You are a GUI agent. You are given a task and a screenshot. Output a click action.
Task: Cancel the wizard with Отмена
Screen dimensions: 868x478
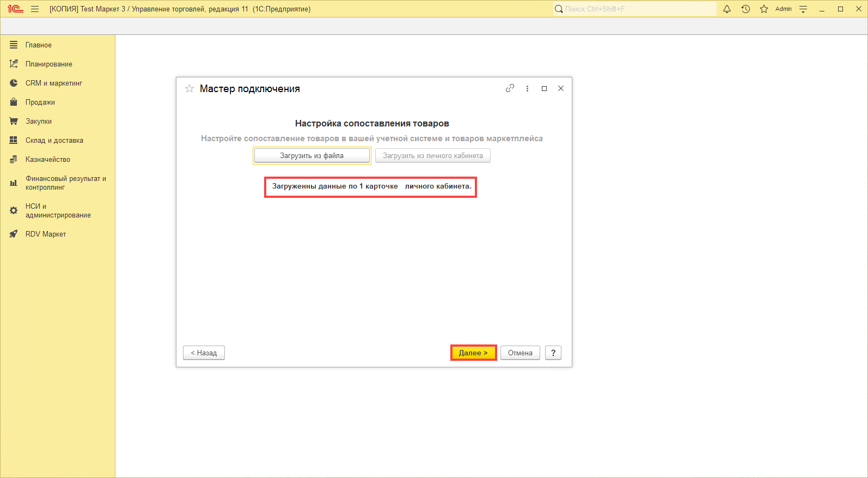520,353
